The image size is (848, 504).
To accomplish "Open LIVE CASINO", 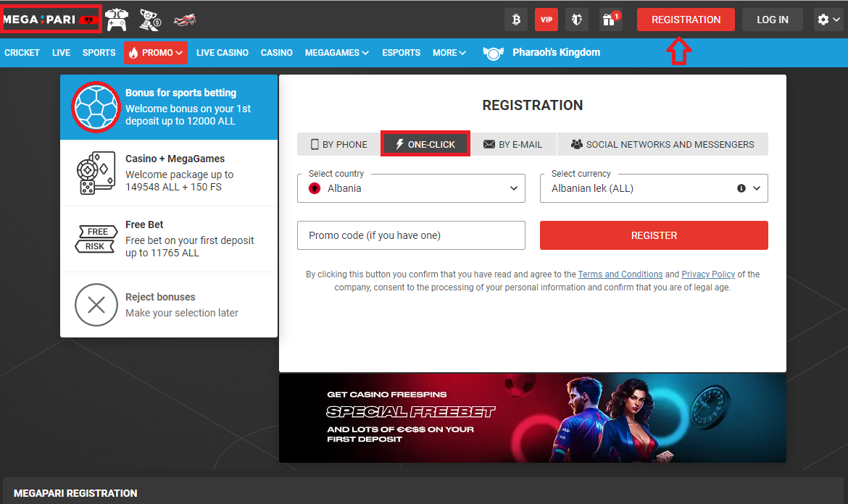I will pyautogui.click(x=223, y=52).
